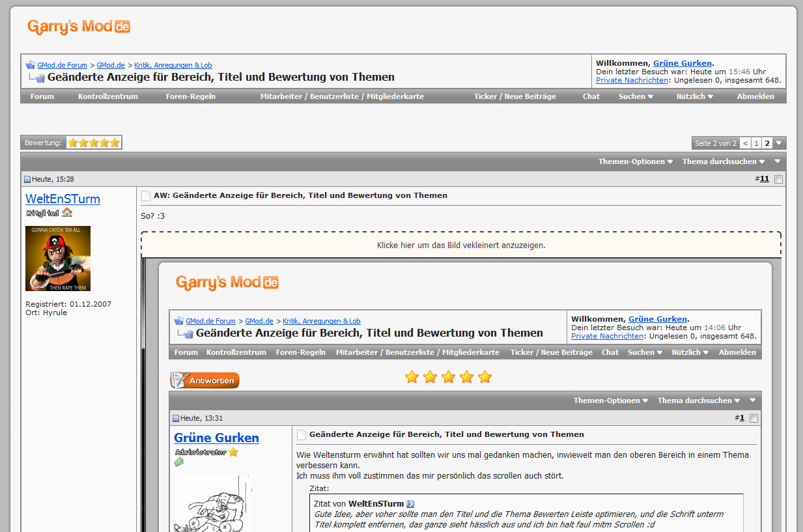
Task: Open the Suchen dropdown in the navigation bar
Action: tap(636, 96)
